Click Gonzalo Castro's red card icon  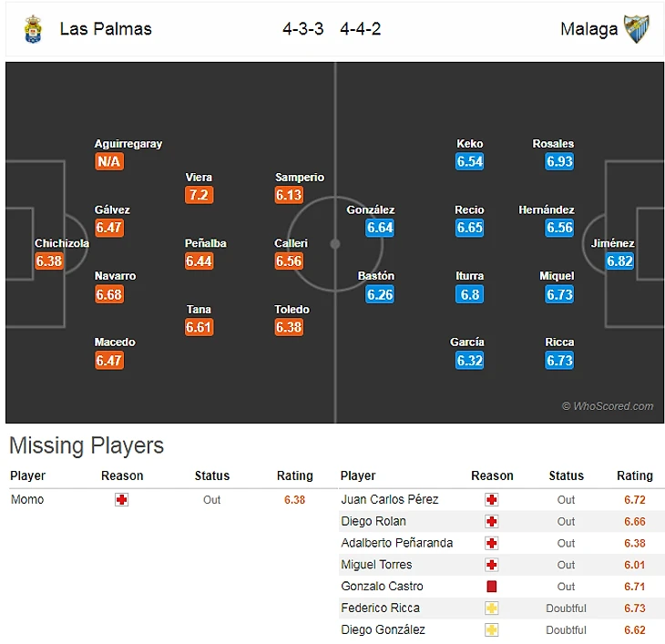(492, 587)
